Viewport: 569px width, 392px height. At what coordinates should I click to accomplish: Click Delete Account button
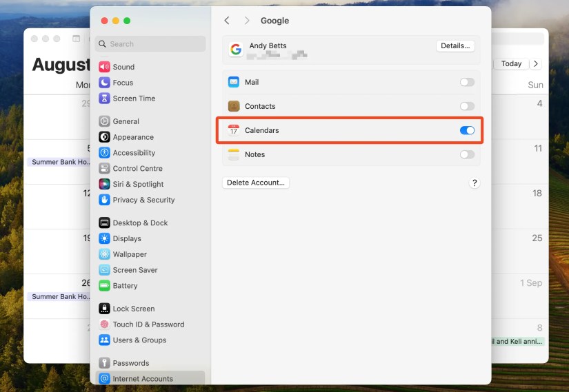(x=255, y=183)
